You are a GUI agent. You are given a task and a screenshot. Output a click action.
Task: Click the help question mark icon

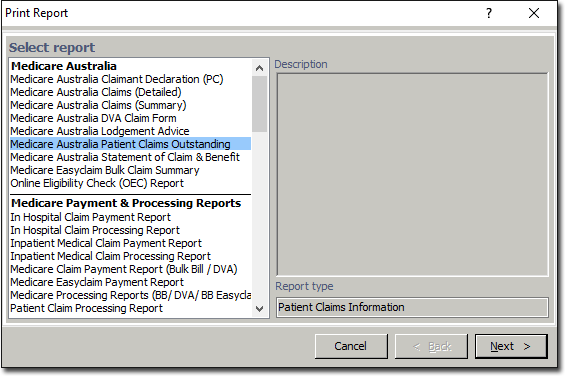pyautogui.click(x=489, y=13)
